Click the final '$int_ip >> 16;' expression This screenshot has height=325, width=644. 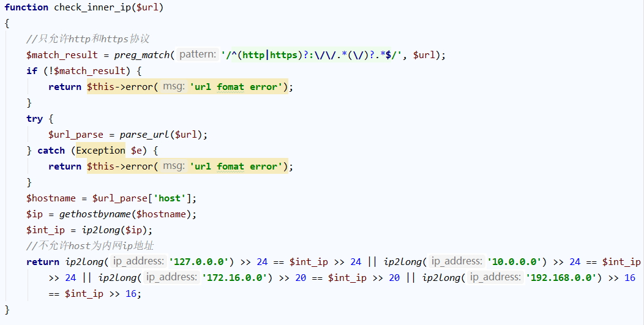click(x=103, y=294)
